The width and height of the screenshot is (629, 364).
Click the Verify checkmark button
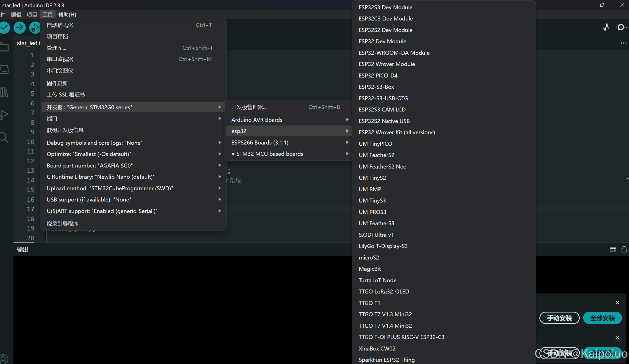coord(5,27)
